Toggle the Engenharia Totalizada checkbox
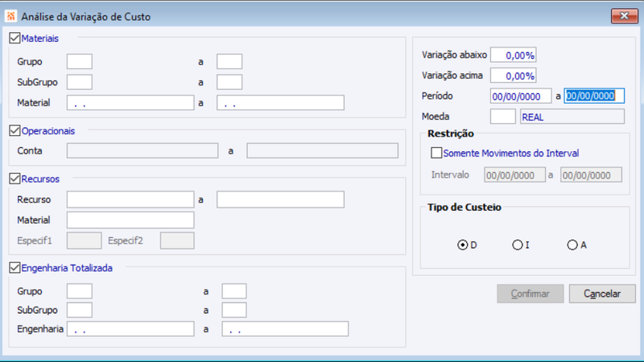The image size is (644, 362). pyautogui.click(x=14, y=268)
